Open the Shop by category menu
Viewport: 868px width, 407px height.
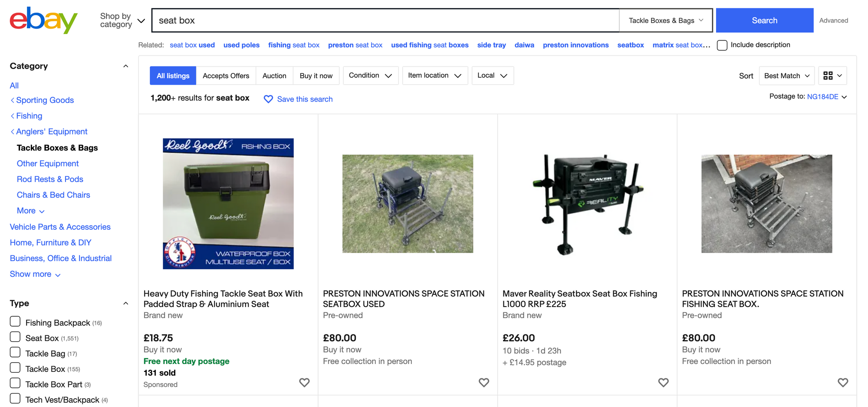[x=121, y=20]
